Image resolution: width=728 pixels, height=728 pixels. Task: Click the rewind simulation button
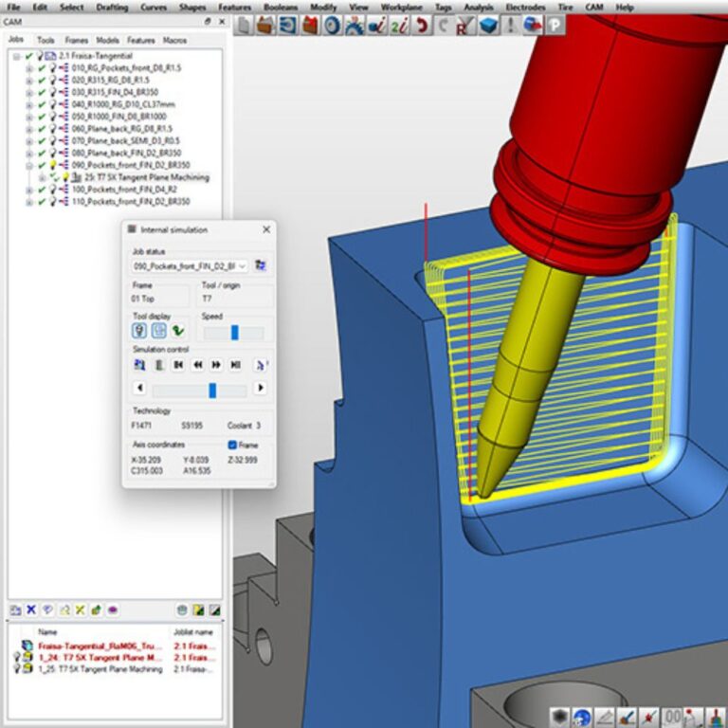(197, 364)
